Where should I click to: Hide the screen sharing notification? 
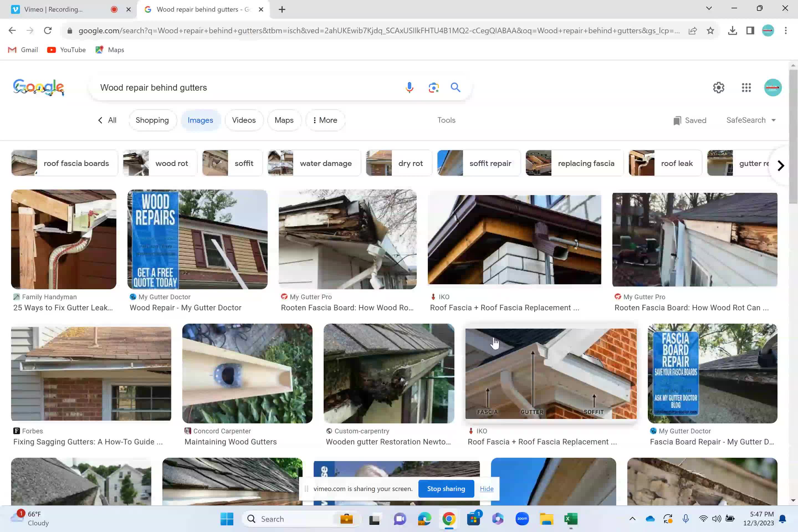[486, 488]
